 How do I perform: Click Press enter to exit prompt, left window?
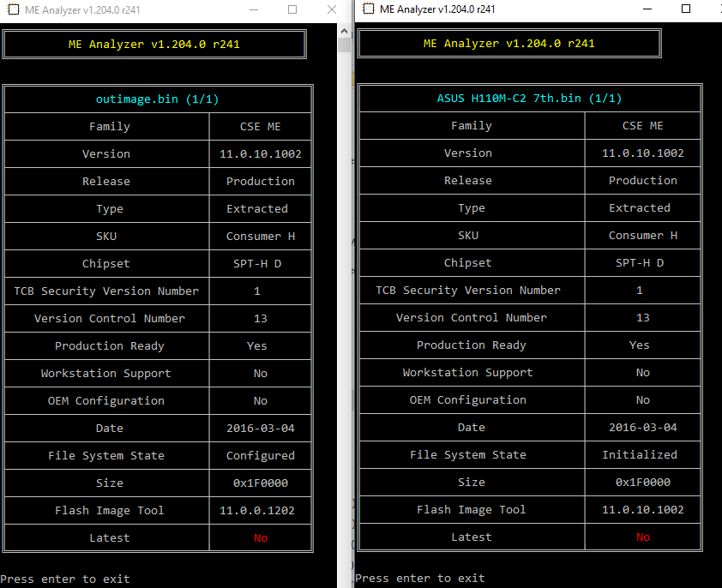click(65, 579)
